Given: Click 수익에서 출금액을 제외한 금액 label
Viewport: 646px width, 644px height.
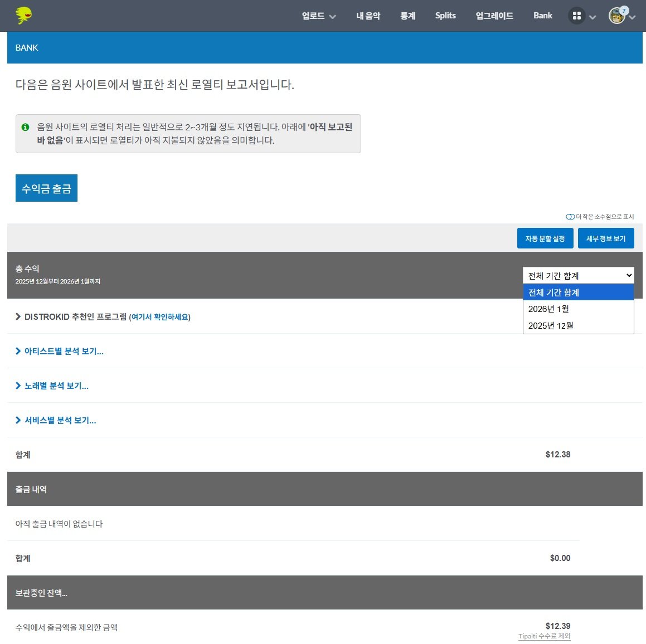Looking at the screenshot, I should 66,627.
